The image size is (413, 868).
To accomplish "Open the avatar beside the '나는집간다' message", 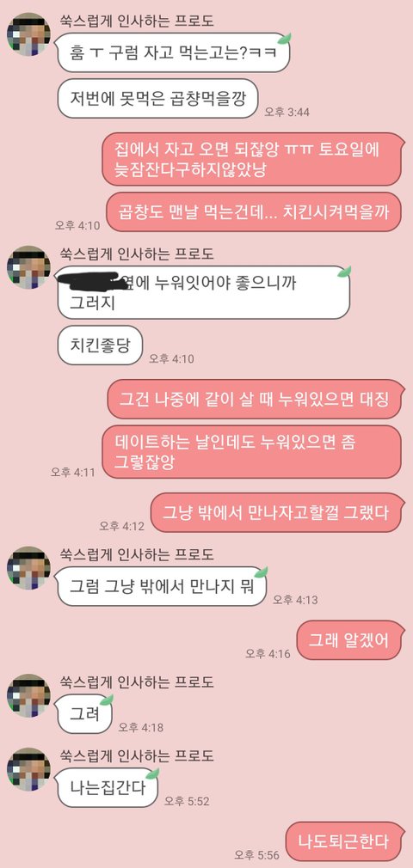I will point(28,769).
